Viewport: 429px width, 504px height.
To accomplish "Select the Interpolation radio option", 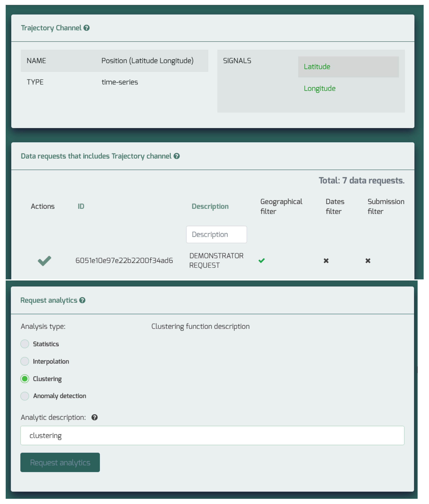I will tap(25, 362).
